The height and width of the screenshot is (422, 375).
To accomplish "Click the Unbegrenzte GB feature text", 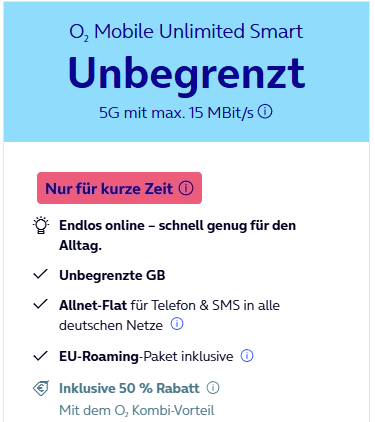I will point(112,275).
